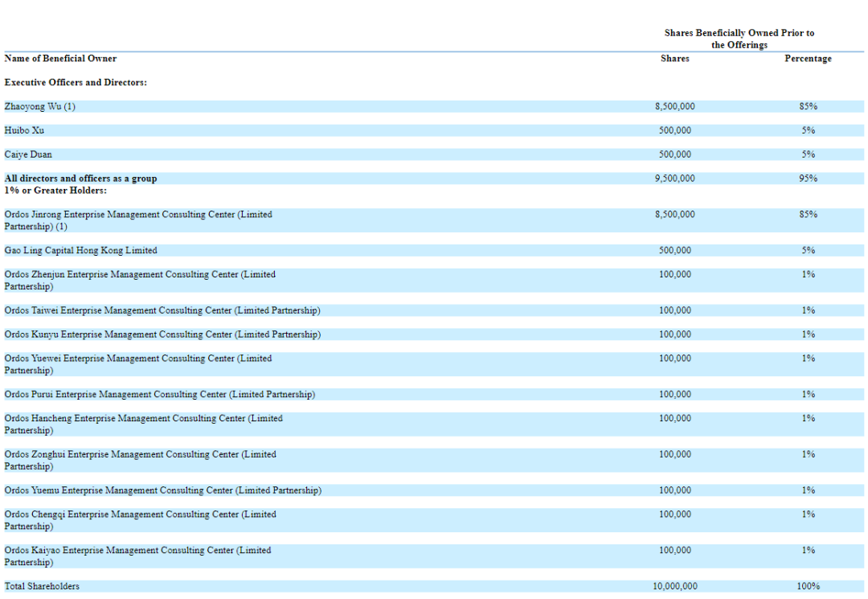The image size is (868, 599).
Task: Click Ordos Kaiyao's 100,000 shares value
Action: click(675, 550)
